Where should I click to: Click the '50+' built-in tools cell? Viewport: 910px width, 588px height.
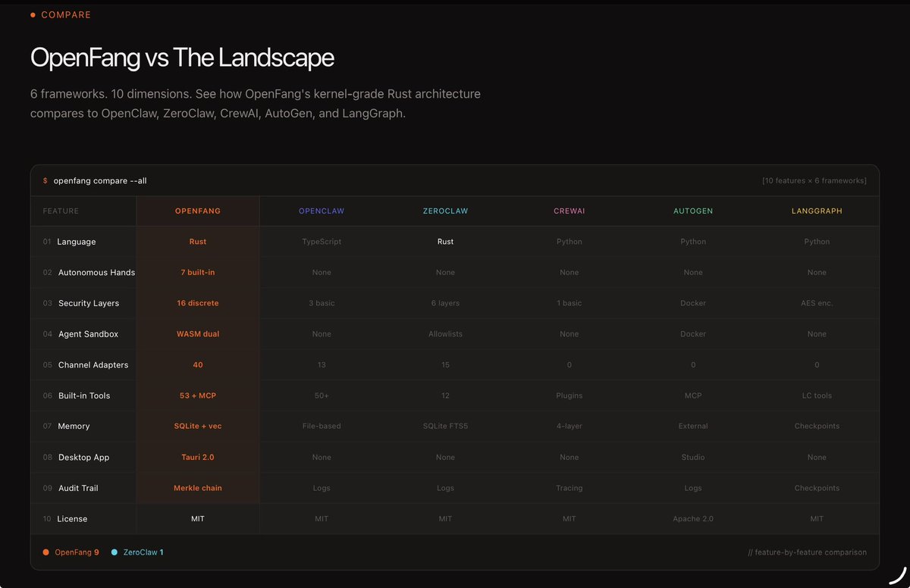click(322, 396)
